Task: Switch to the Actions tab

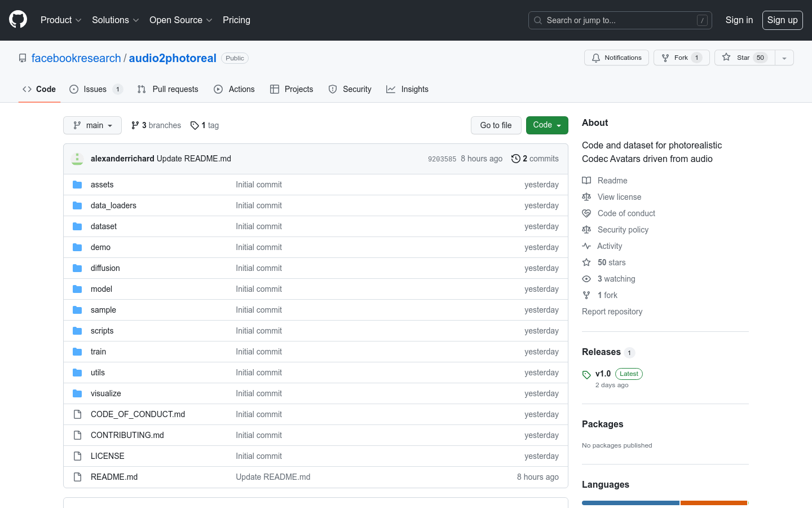Action: [x=235, y=89]
